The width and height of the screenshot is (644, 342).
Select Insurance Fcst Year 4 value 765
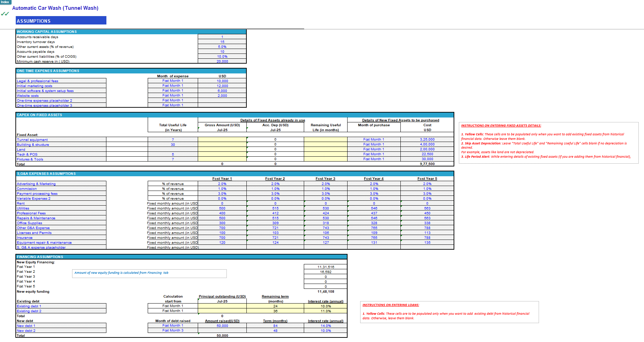tap(374, 237)
